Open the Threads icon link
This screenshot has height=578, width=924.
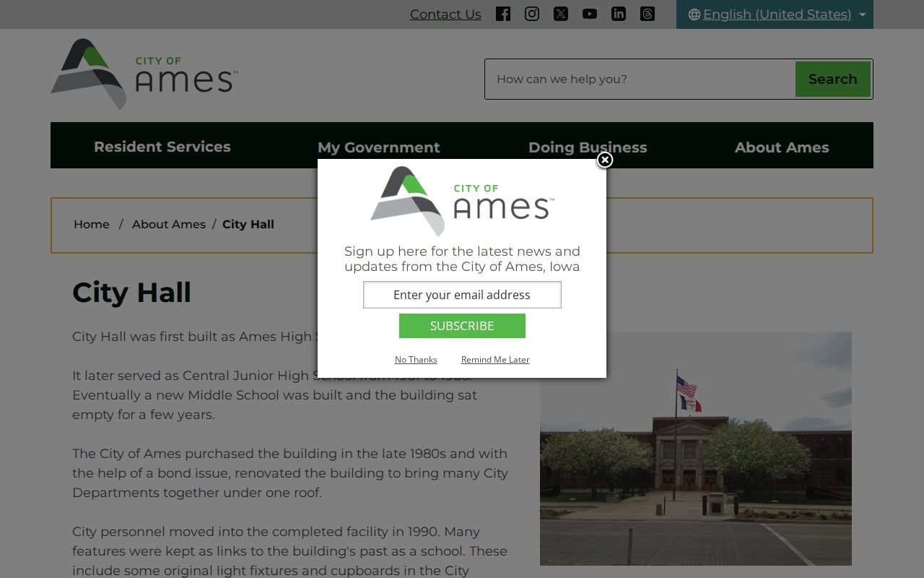click(648, 14)
